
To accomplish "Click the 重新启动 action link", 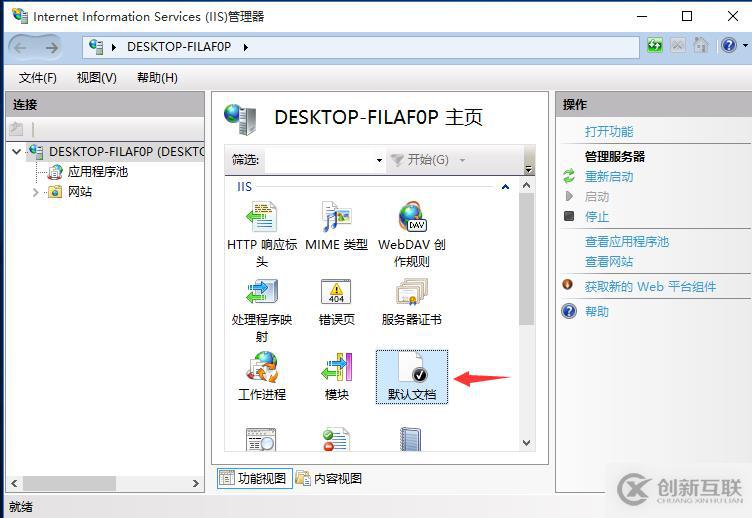I will (x=609, y=177).
